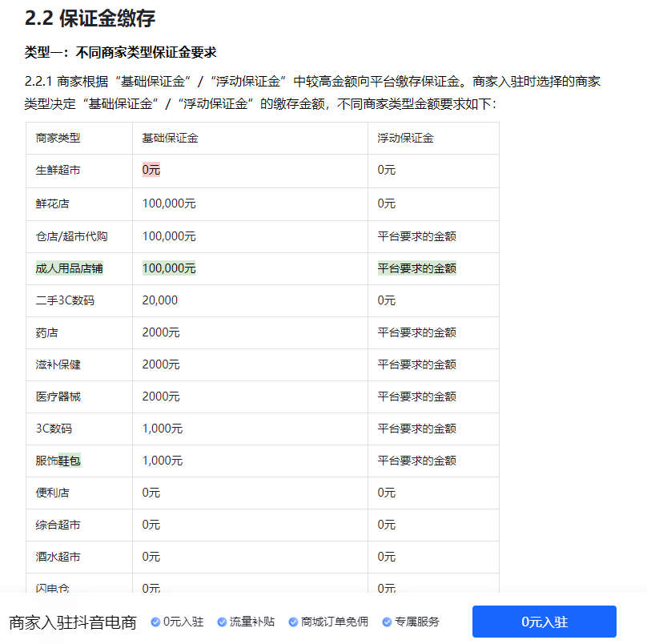Click the 类型一 subheading text
The image size is (647, 644).
[121, 53]
